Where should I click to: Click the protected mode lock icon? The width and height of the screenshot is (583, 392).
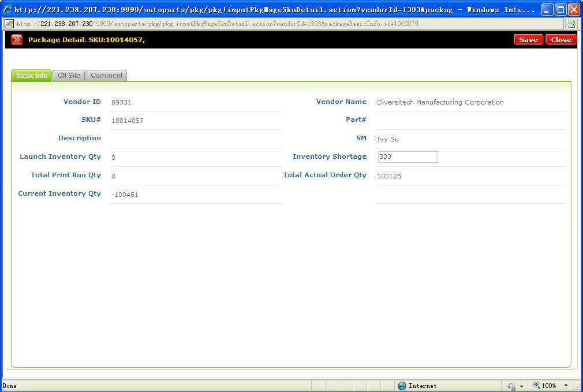[511, 386]
